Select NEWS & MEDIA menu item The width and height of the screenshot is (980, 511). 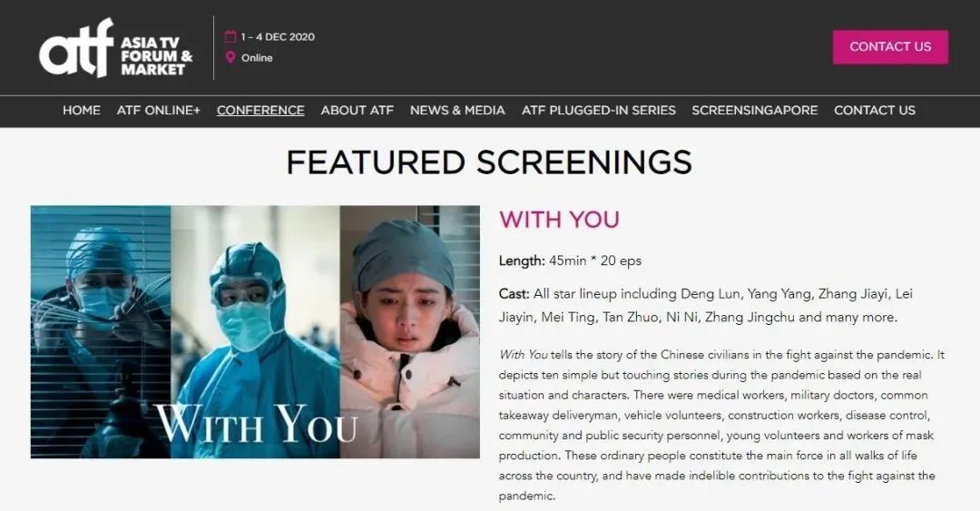click(x=457, y=111)
